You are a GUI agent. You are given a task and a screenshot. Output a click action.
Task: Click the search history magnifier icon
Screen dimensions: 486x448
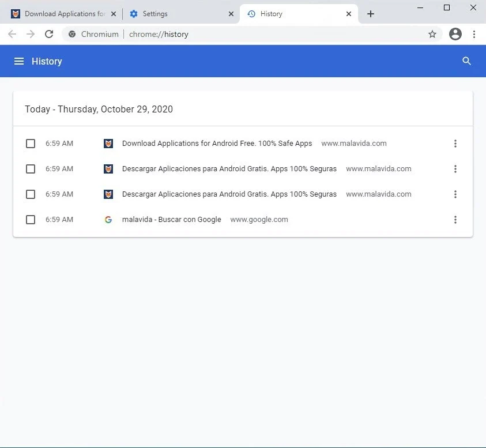466,61
